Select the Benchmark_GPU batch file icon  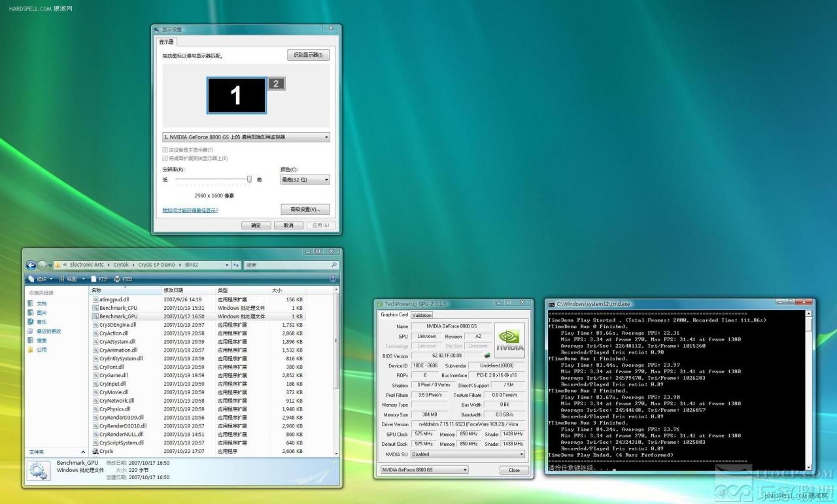pyautogui.click(x=95, y=316)
